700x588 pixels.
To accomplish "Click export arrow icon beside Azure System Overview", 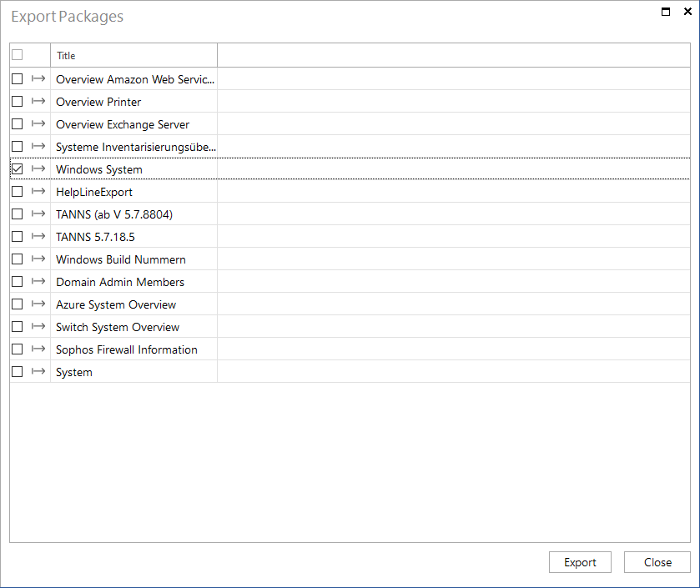I will pyautogui.click(x=38, y=304).
